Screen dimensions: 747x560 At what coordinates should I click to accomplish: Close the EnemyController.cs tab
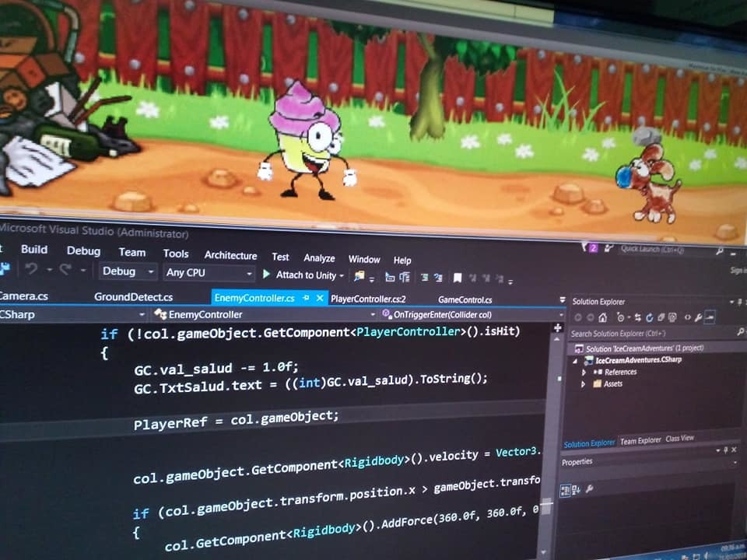(320, 298)
